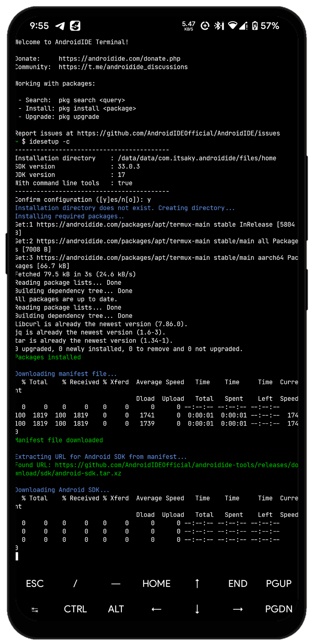Tap the Wi-Fi status icon
312x644 pixels.
(x=232, y=25)
